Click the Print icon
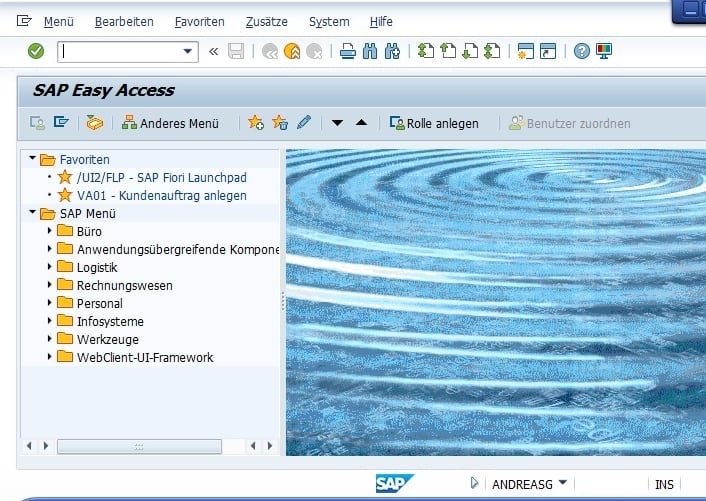 [348, 51]
